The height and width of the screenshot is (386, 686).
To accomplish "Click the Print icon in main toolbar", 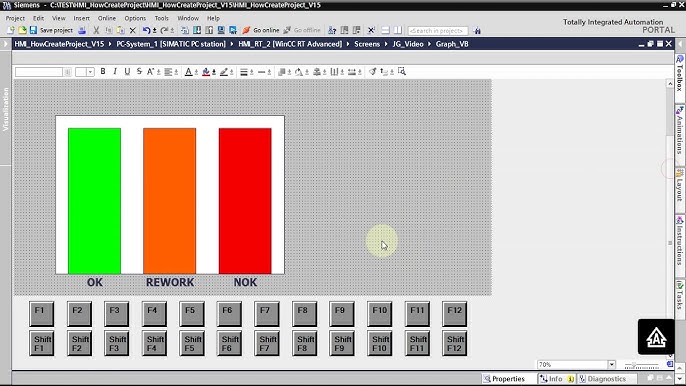I will pos(82,30).
